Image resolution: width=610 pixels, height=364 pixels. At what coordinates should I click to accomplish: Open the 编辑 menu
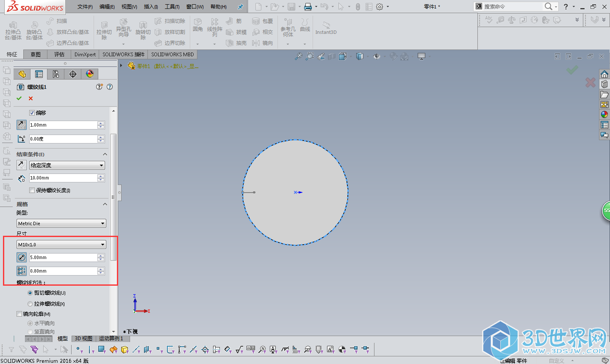tap(107, 7)
